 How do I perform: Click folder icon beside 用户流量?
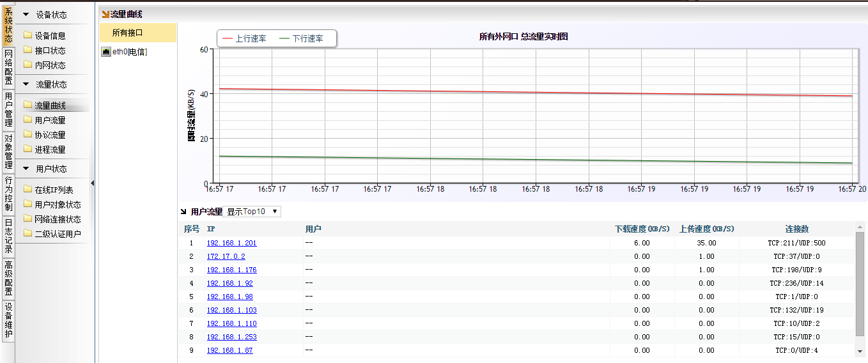(27, 120)
